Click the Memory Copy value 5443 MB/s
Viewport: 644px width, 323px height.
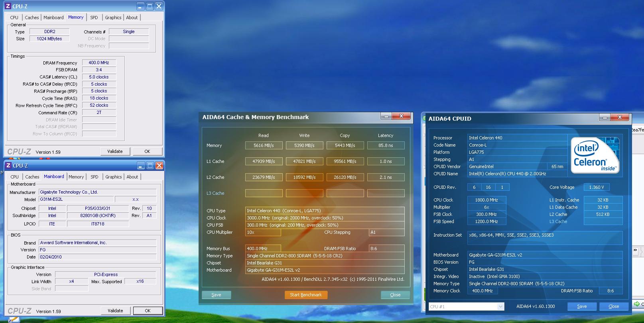(345, 145)
